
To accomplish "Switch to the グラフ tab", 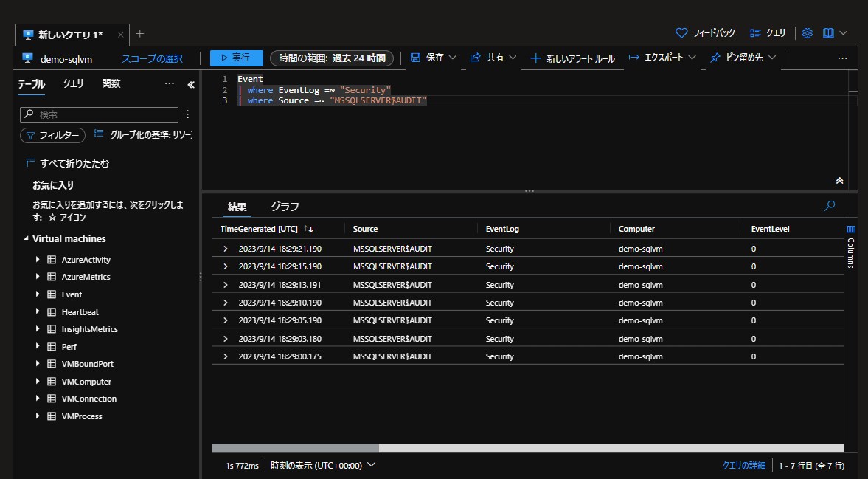I will (x=285, y=207).
